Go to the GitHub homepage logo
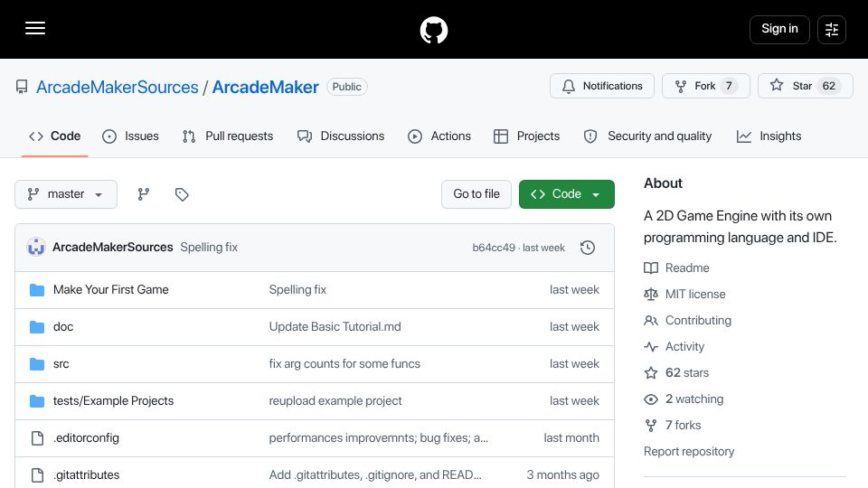This screenshot has width=868, height=488. [433, 30]
